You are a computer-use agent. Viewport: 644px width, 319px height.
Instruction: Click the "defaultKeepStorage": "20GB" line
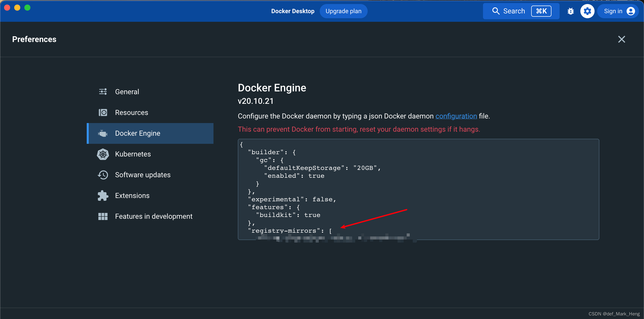[322, 168]
